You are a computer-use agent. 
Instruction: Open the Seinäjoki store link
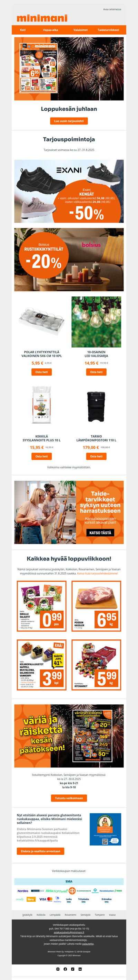[86, 915]
